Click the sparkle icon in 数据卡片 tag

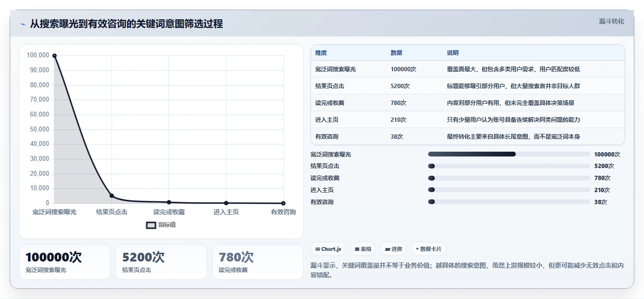[417, 249]
